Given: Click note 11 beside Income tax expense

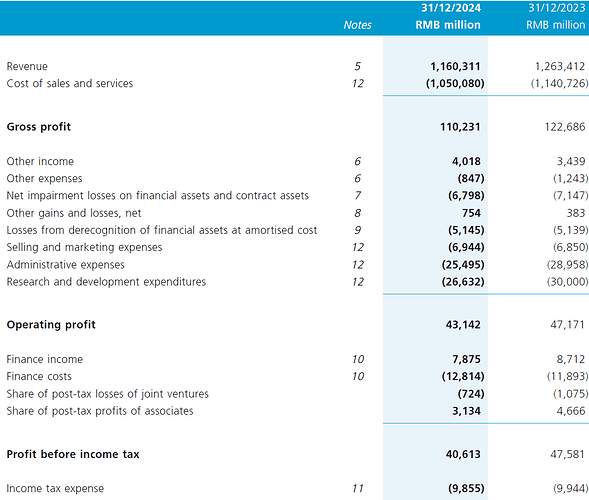Looking at the screenshot, I should point(358,489).
